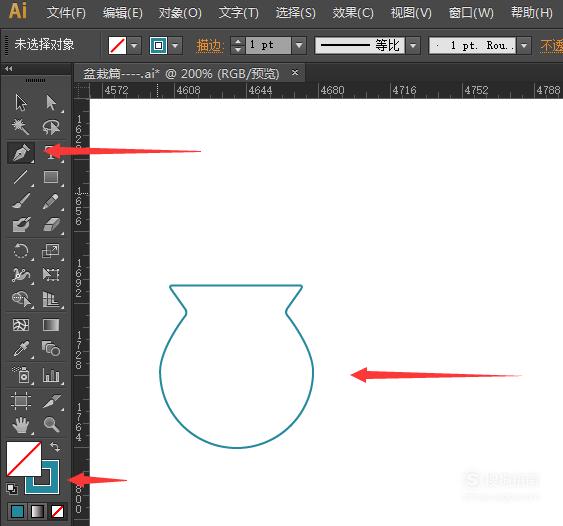
Task: Select the Rotate tool
Action: click(x=21, y=251)
